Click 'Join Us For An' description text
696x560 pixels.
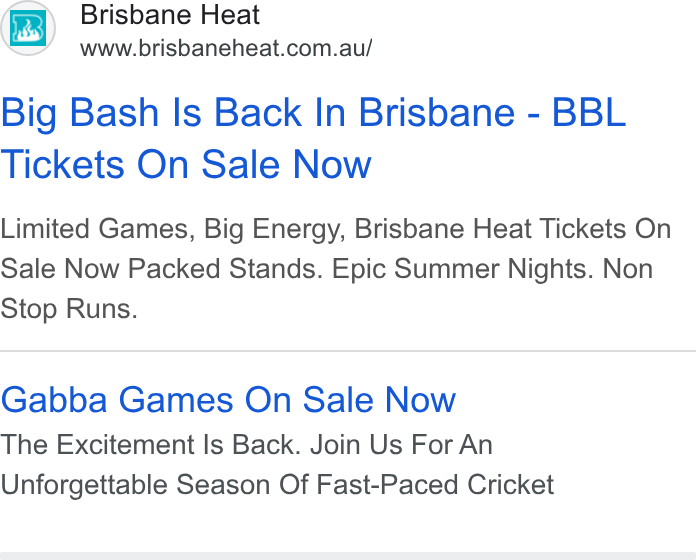pyautogui.click(x=402, y=445)
